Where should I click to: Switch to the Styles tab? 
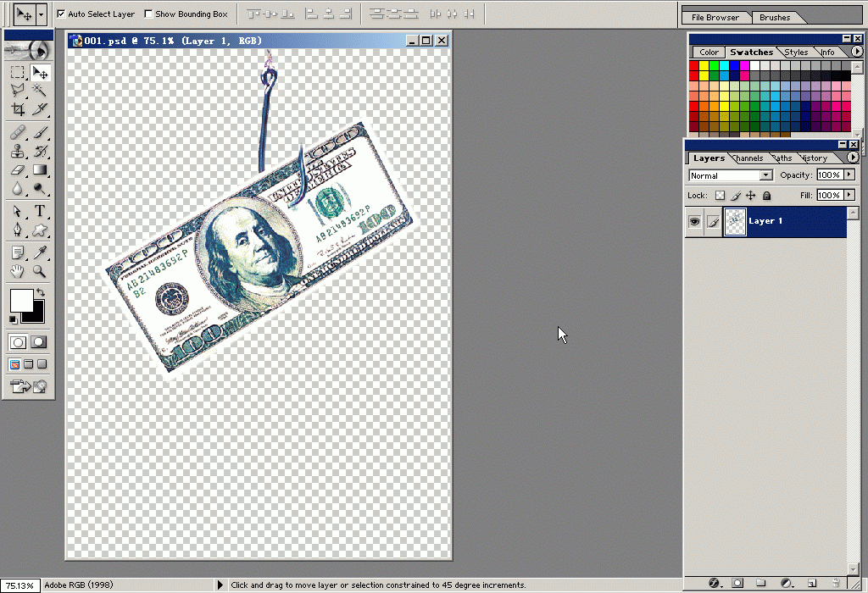point(796,52)
